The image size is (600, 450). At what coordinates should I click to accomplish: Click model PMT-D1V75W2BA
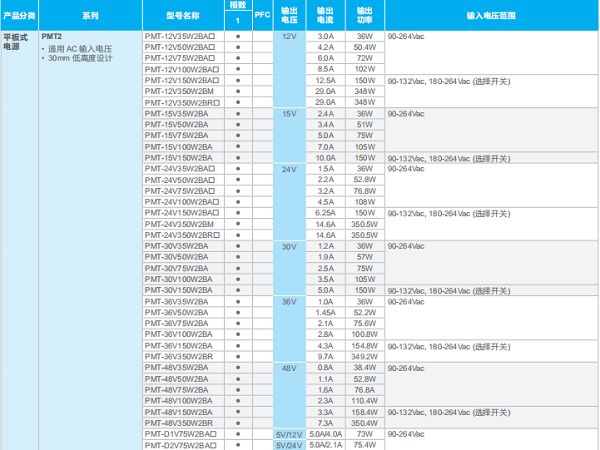pyautogui.click(x=181, y=434)
